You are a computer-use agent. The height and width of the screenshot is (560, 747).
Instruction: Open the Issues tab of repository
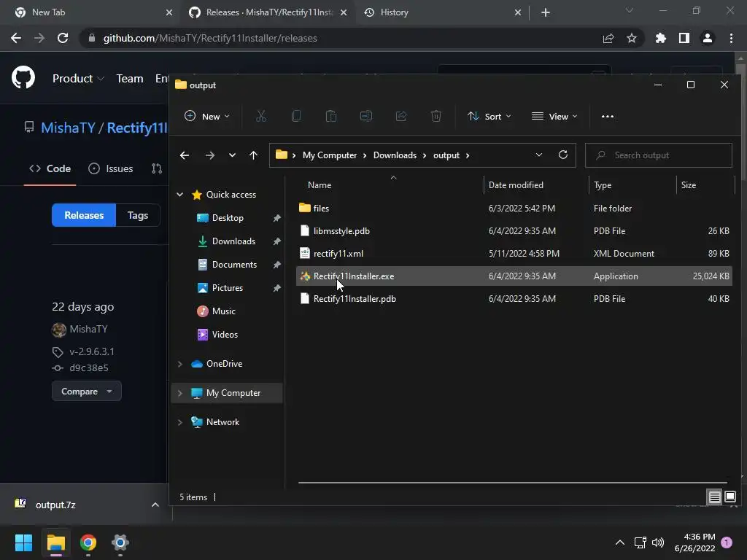tap(111, 168)
